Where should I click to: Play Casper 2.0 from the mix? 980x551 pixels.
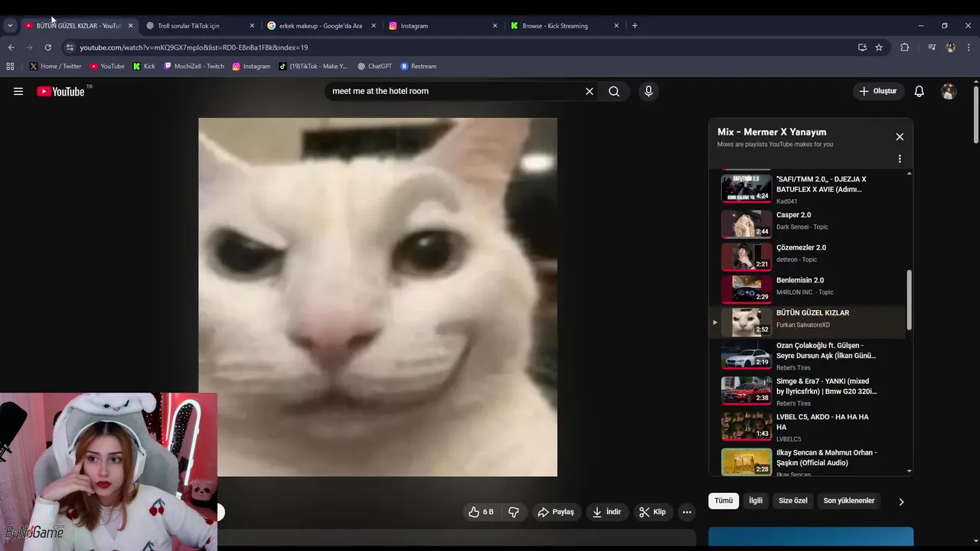click(808, 223)
